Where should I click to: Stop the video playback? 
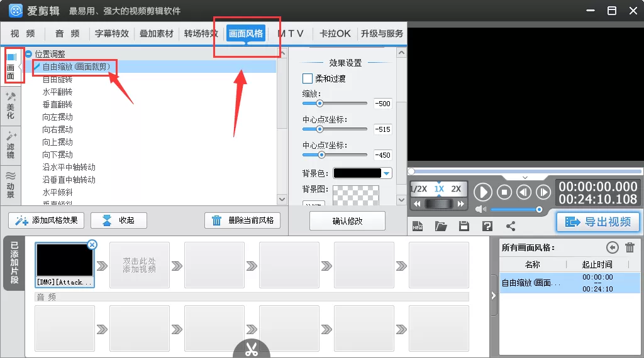[504, 192]
